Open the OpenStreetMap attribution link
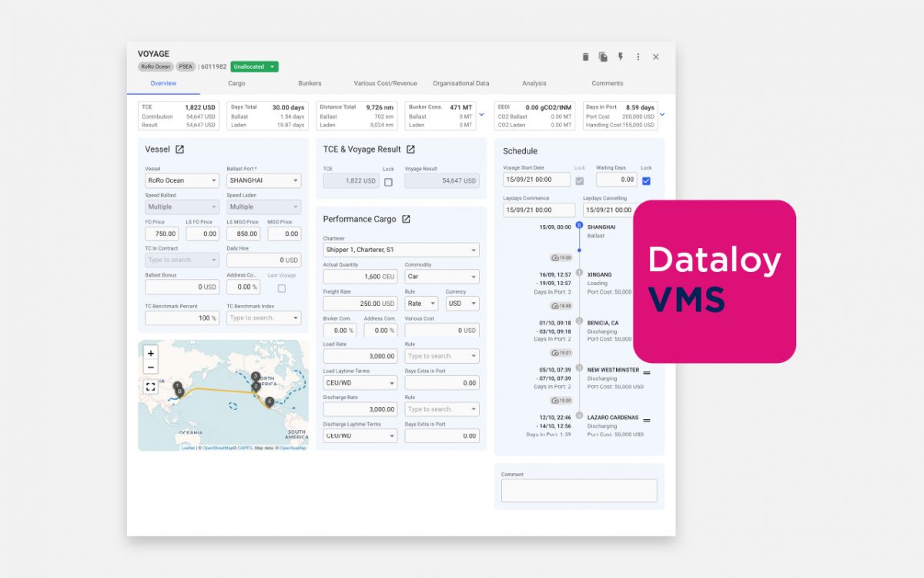924x578 pixels. coord(217,448)
